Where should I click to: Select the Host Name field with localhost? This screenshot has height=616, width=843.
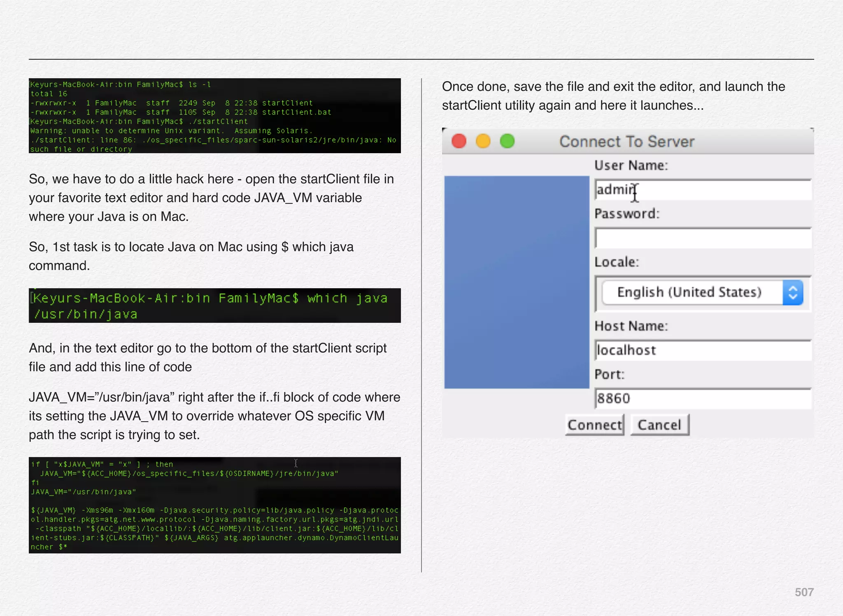coord(703,350)
